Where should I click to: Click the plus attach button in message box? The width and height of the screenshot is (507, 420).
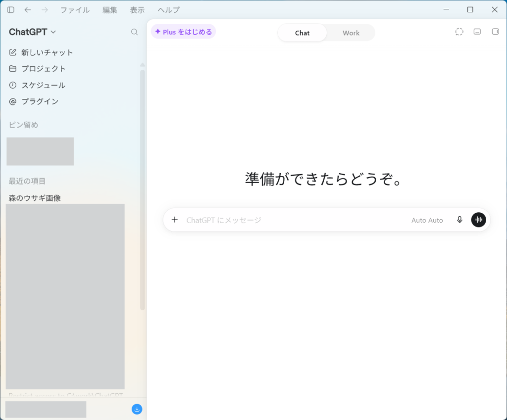click(175, 220)
